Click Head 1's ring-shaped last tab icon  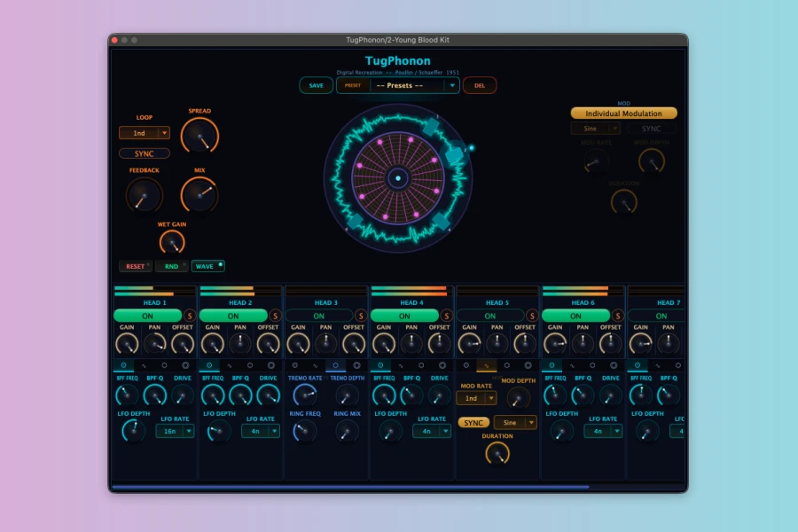(185, 364)
